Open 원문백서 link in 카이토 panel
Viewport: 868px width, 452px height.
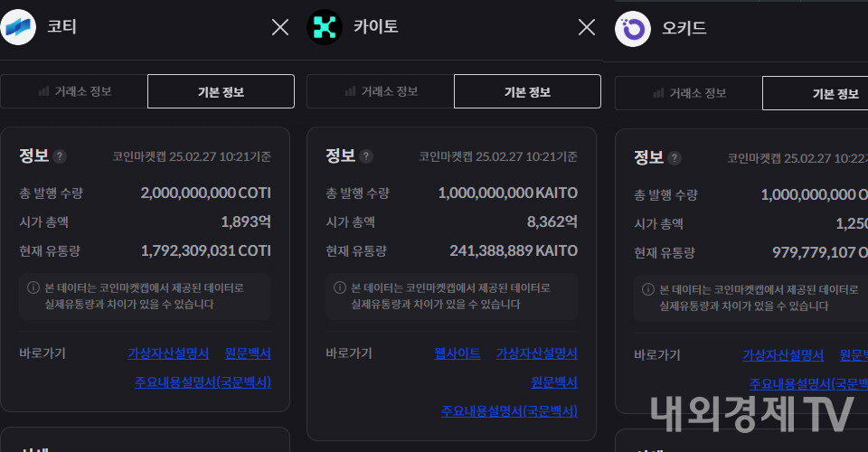(x=554, y=382)
